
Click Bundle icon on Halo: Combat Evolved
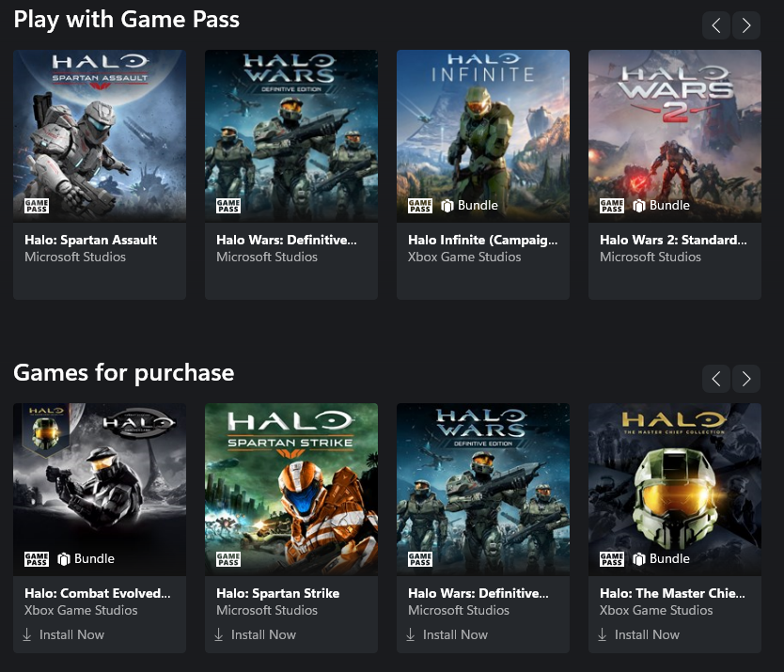(64, 559)
